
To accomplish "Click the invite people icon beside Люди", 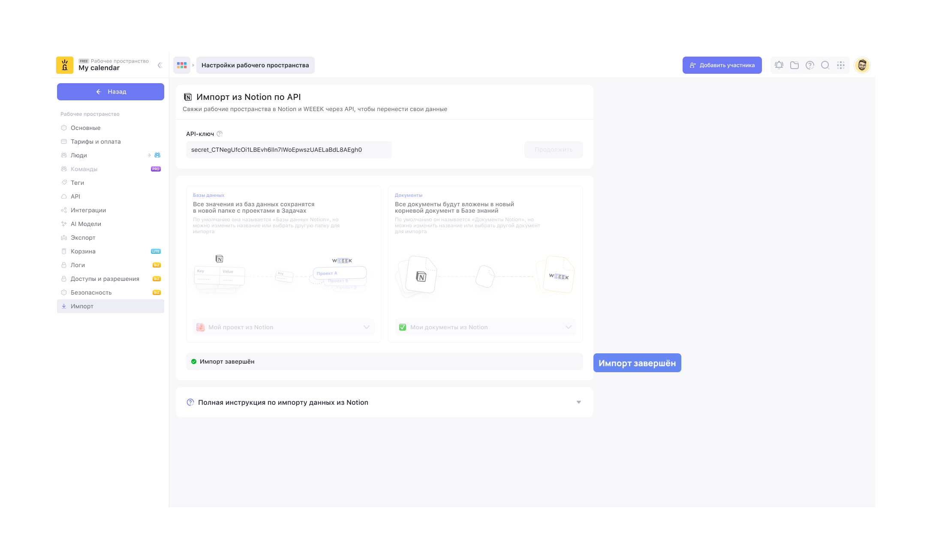I will click(x=157, y=155).
